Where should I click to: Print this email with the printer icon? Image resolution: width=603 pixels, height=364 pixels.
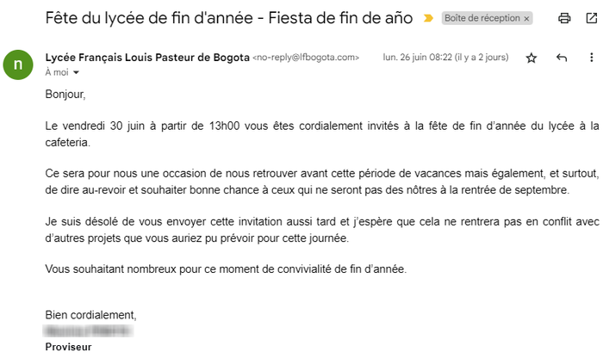tap(564, 17)
